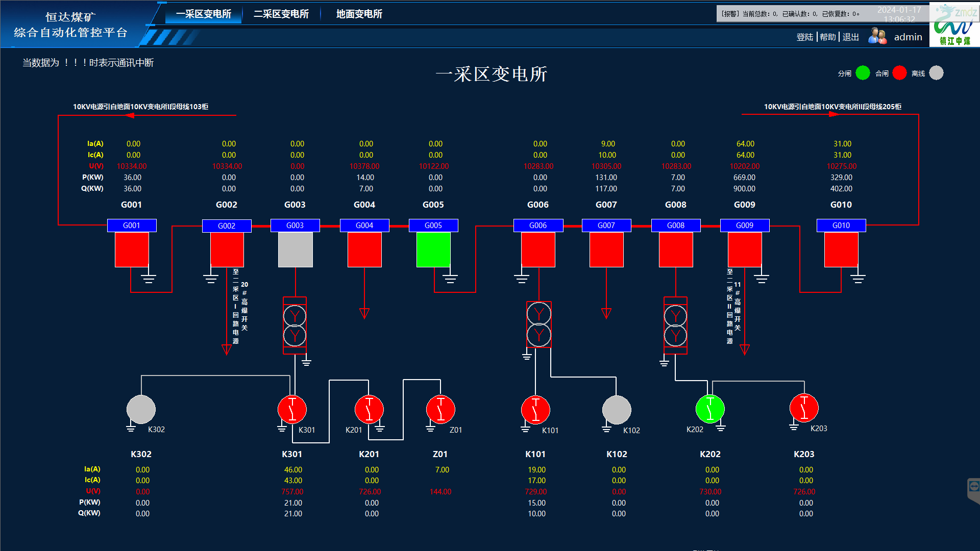Switch to the 二采区变电所 tab
Image resolution: width=980 pixels, height=551 pixels.
coord(281,14)
